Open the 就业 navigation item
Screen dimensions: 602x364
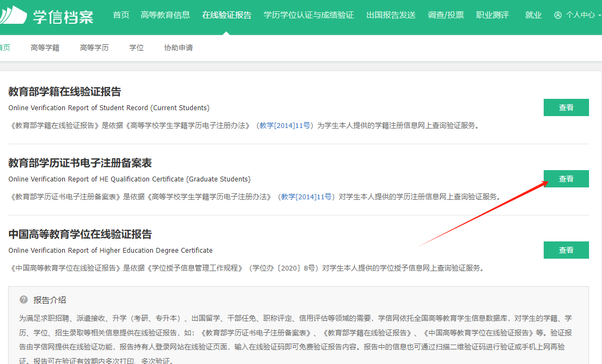tap(533, 15)
